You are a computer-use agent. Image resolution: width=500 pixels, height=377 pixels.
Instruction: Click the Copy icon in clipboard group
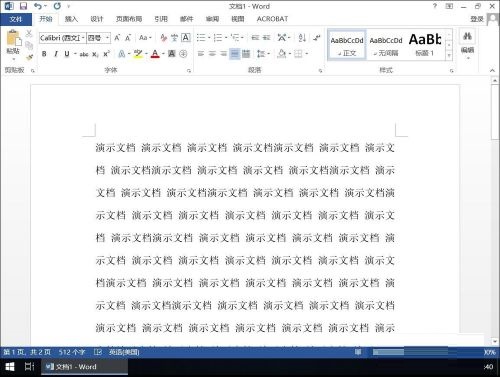pyautogui.click(x=29, y=45)
